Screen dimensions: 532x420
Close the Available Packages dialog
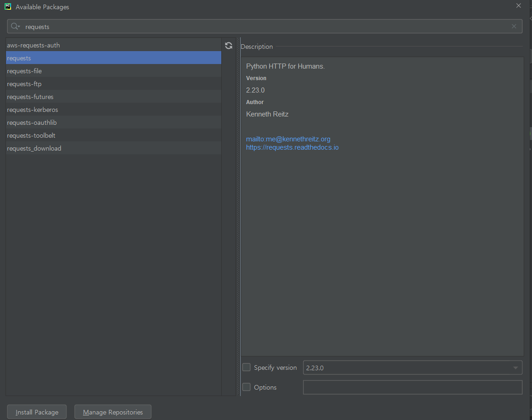pos(519,6)
